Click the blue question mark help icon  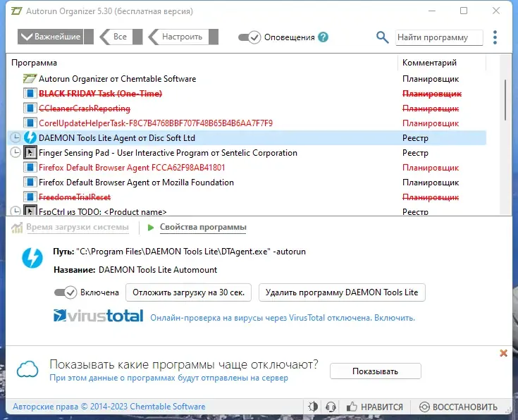(323, 37)
